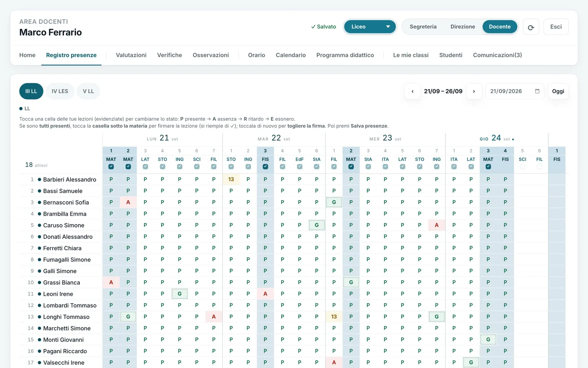Switch to the Segreteria role
This screenshot has height=368, width=588.
[423, 26]
